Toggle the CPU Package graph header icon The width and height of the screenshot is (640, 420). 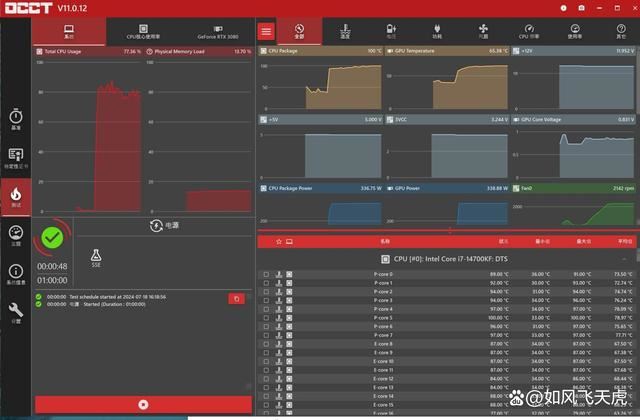coord(263,50)
